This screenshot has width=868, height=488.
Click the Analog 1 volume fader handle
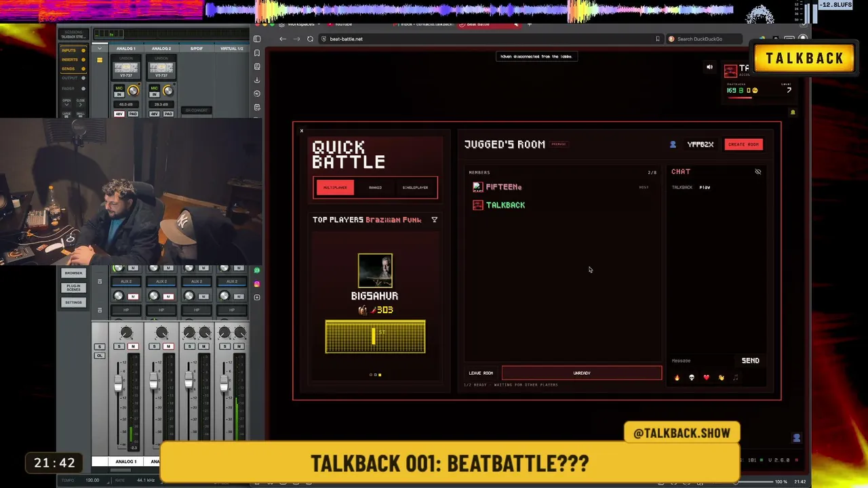point(119,385)
